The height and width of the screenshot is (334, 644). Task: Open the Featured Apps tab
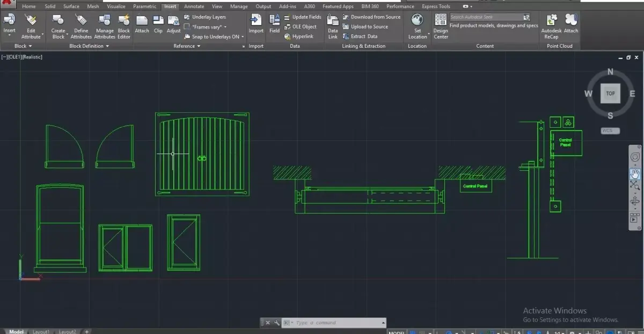338,6
